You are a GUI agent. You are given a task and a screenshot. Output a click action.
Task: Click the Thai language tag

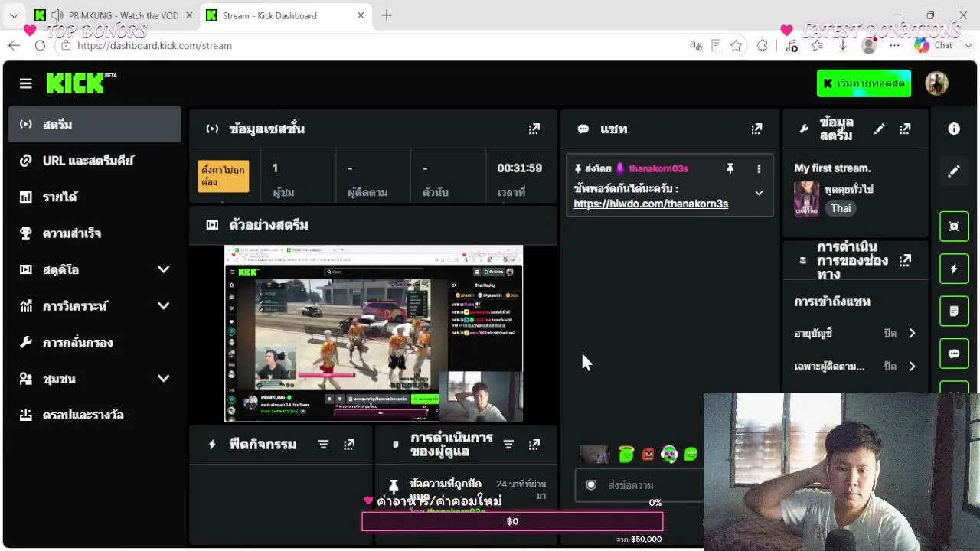[x=841, y=208]
